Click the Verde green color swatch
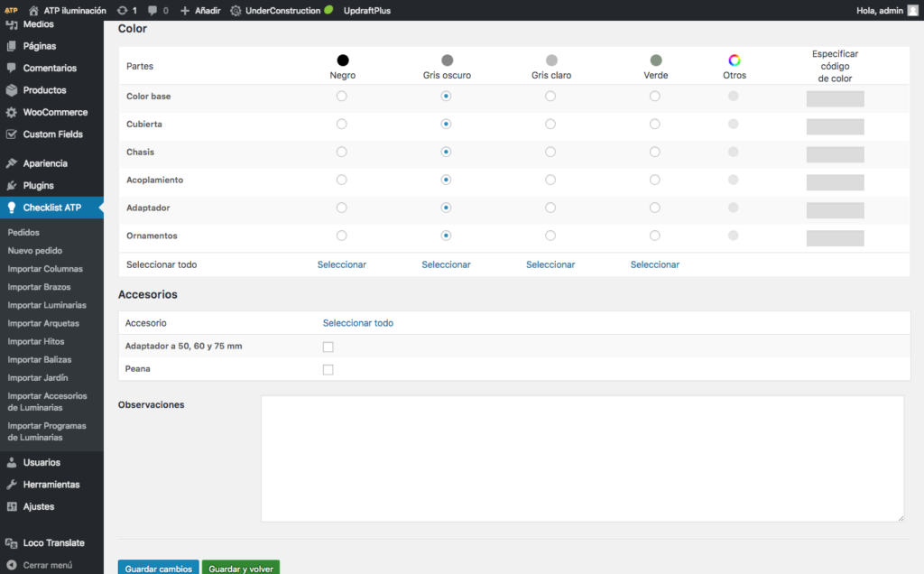This screenshot has width=924, height=574. 656,60
